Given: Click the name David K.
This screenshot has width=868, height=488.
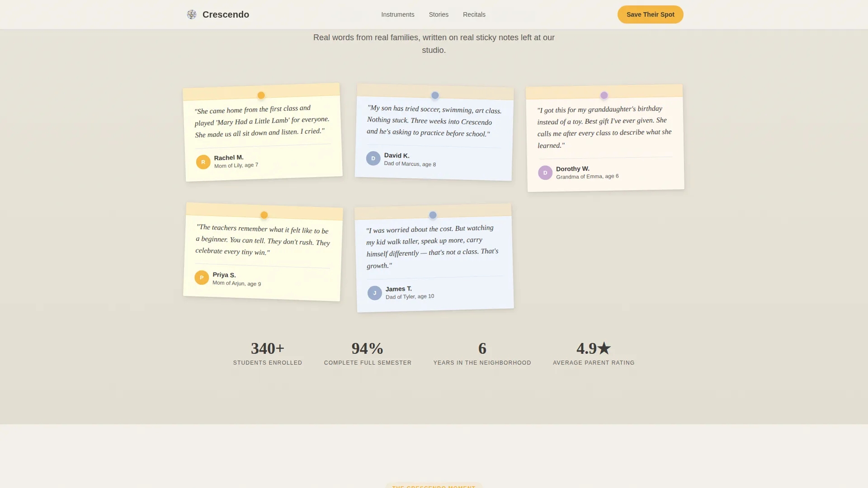Looking at the screenshot, I should pyautogui.click(x=396, y=155).
